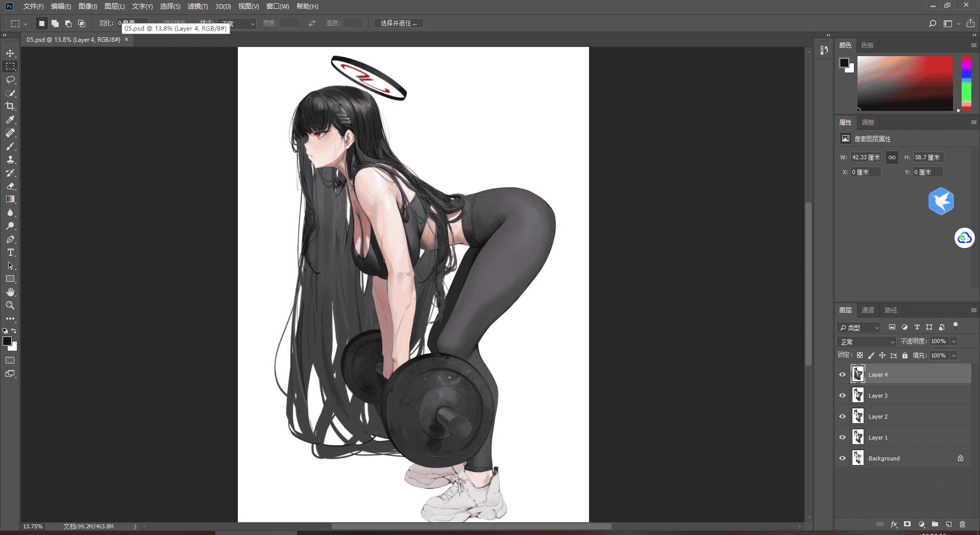Image resolution: width=980 pixels, height=535 pixels.
Task: Open the 滤镜(T) menu
Action: (198, 6)
